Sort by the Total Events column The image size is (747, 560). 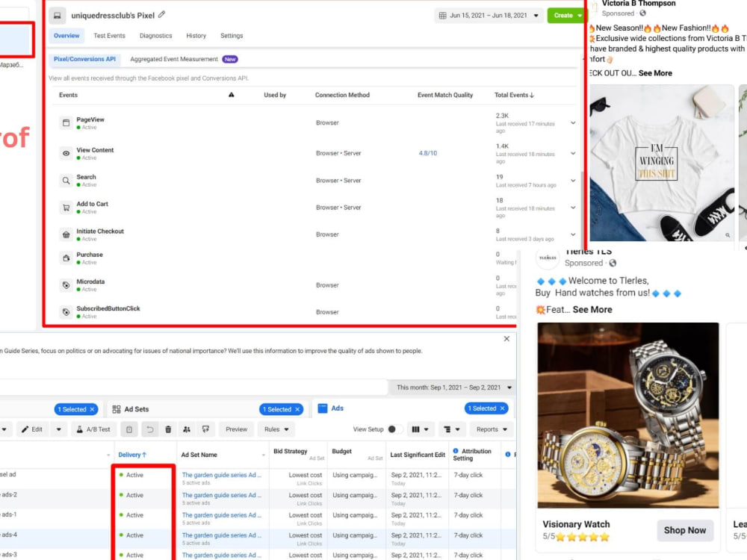(x=514, y=96)
